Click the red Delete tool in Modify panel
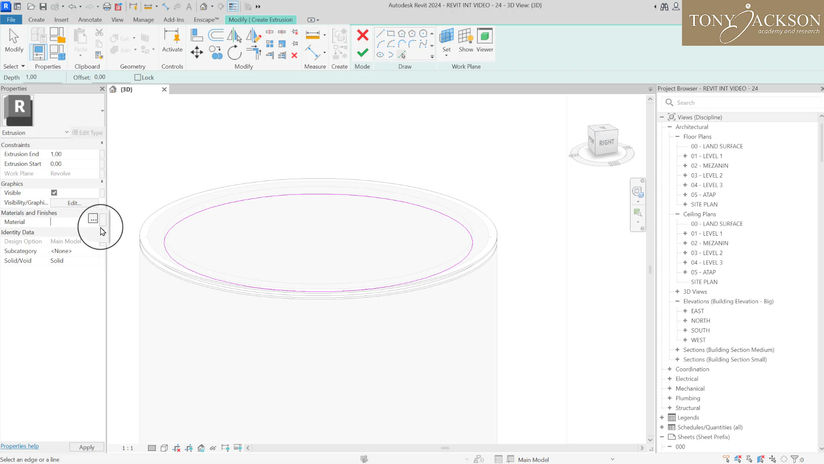The height and width of the screenshot is (464, 824). coord(294,55)
